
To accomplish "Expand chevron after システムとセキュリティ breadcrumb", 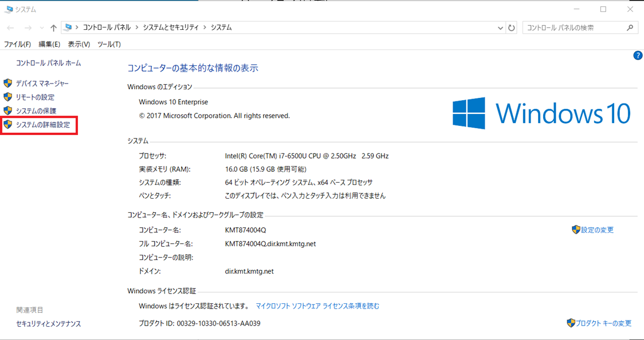I will (x=205, y=28).
